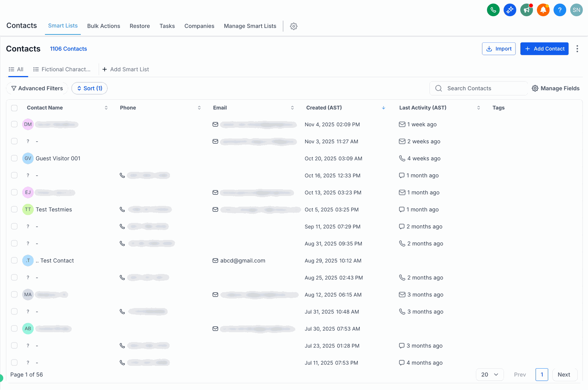Viewport: 588px width, 390px height.
Task: Click email icon in Aug 12, 2025 row
Action: coord(215,295)
